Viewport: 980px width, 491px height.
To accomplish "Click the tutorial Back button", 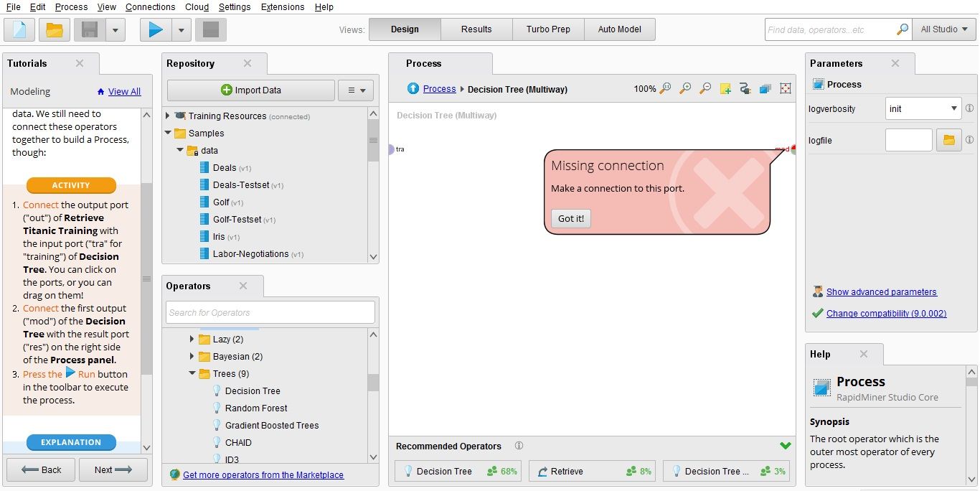I will pyautogui.click(x=42, y=469).
